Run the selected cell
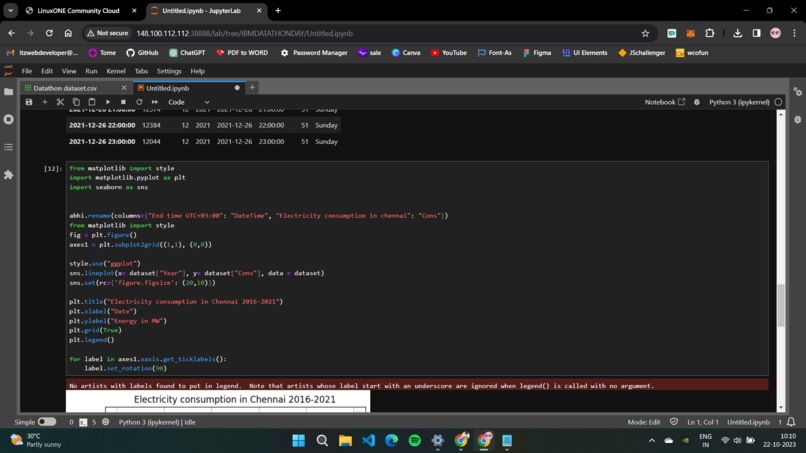Viewport: 806px width, 453px height. click(x=108, y=102)
